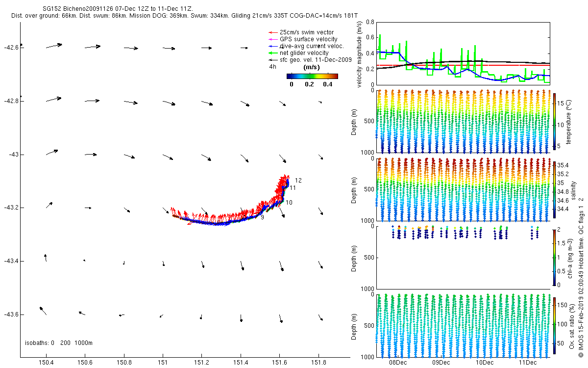Click the '-42.6' latitude tick label
The height and width of the screenshot is (368, 588).
pos(11,48)
